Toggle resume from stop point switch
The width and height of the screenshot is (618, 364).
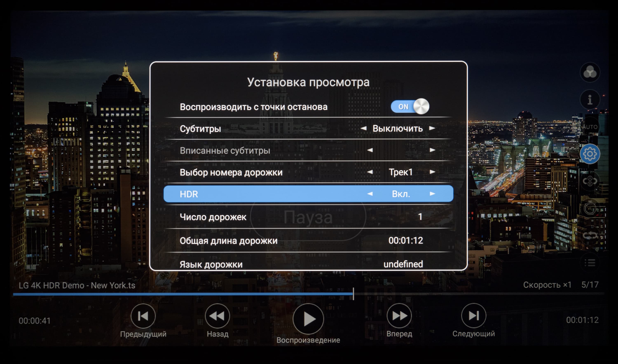(x=410, y=107)
